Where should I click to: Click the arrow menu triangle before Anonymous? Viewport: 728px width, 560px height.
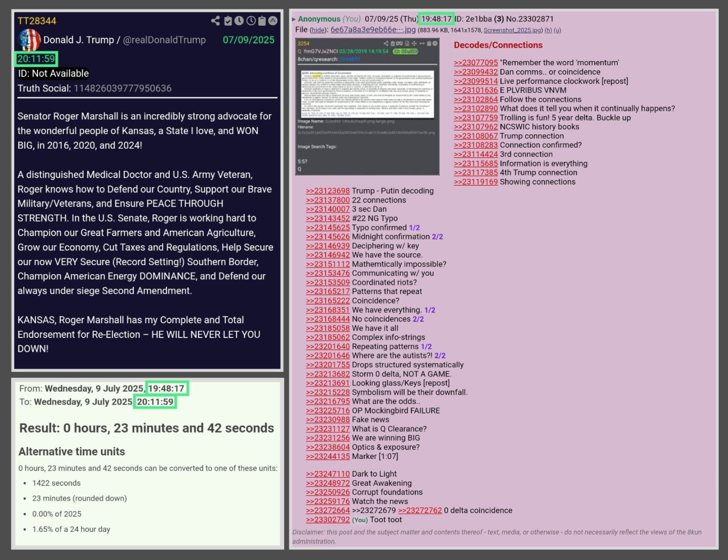click(x=294, y=19)
